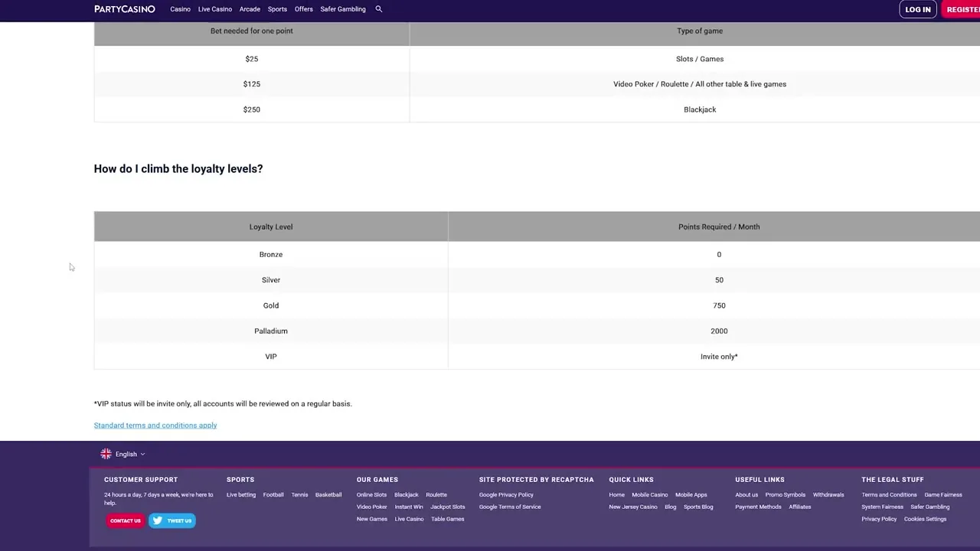Open the Affiliates link
This screenshot has width=980, height=551.
point(800,507)
